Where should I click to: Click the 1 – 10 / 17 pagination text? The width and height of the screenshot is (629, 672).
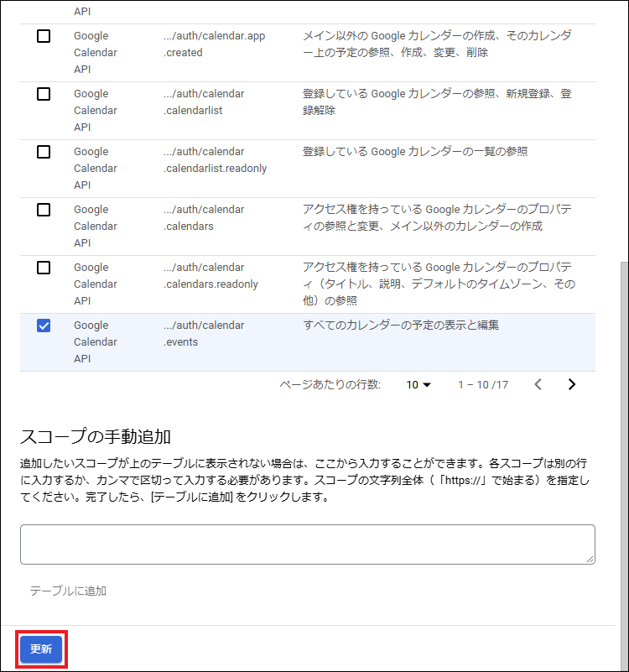point(483,385)
